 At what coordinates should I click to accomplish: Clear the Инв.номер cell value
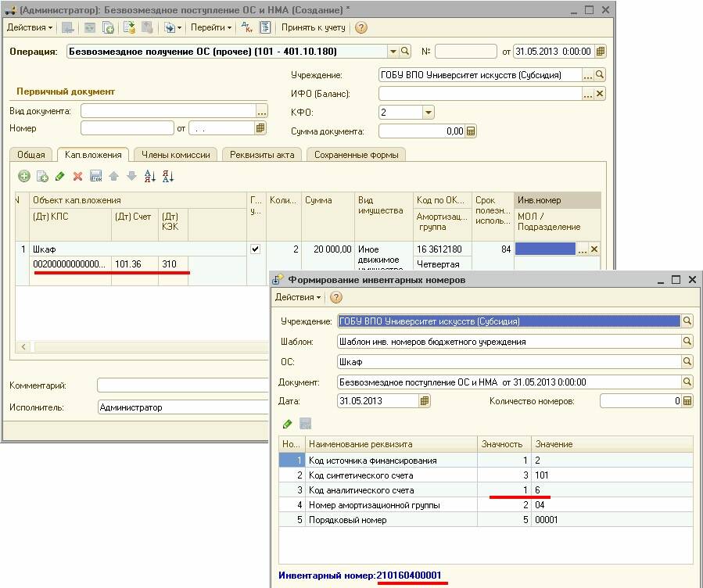[x=594, y=249]
